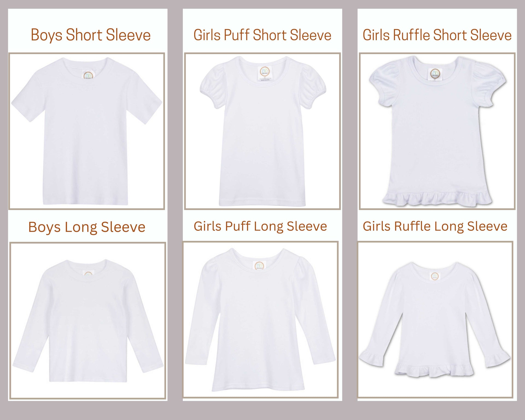Select the Girls Ruffle Short Sleeve shirt image
Screen dimensions: 525x420
click(x=437, y=131)
